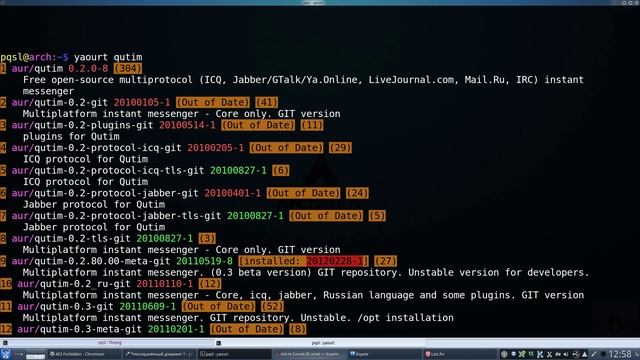Click icon on first terminal tab
This screenshot has height=360, width=640.
click(x=5, y=343)
